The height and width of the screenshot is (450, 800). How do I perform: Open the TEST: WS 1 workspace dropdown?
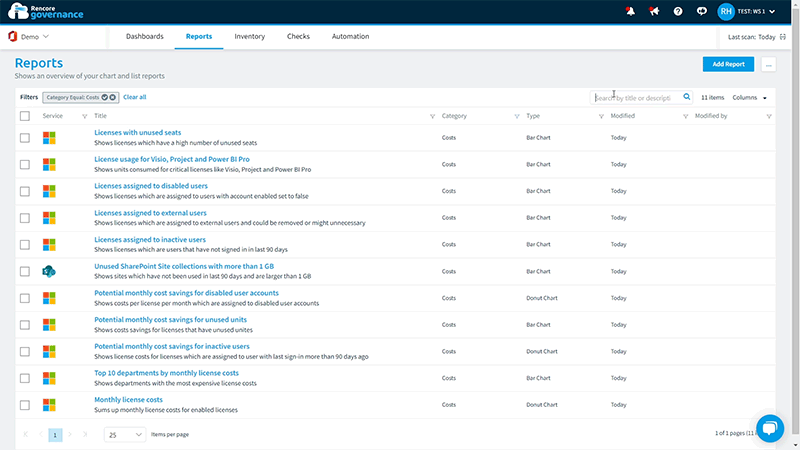(x=756, y=11)
